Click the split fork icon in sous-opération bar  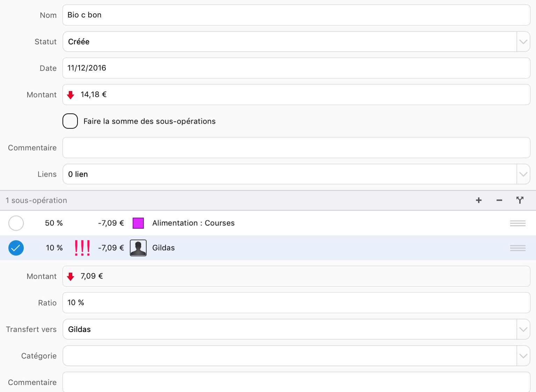[x=520, y=200]
